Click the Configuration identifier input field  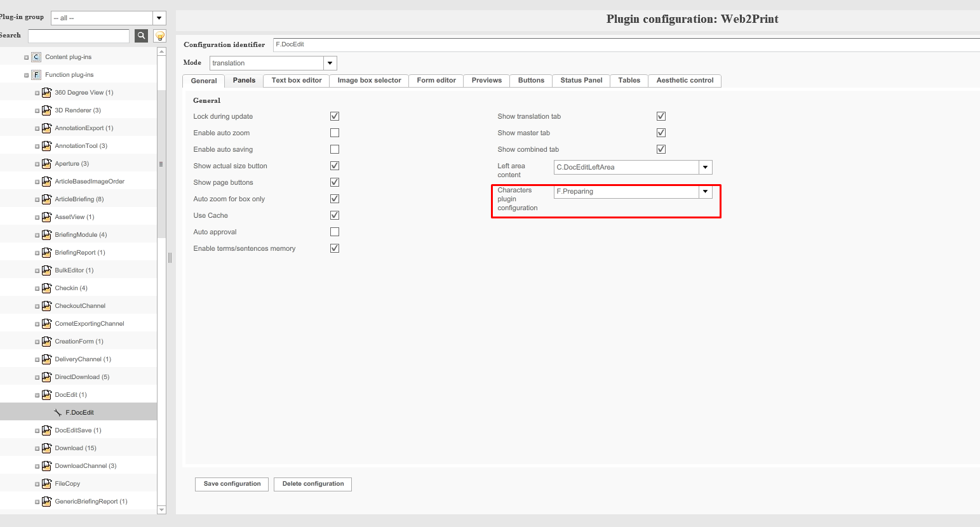click(x=445, y=44)
